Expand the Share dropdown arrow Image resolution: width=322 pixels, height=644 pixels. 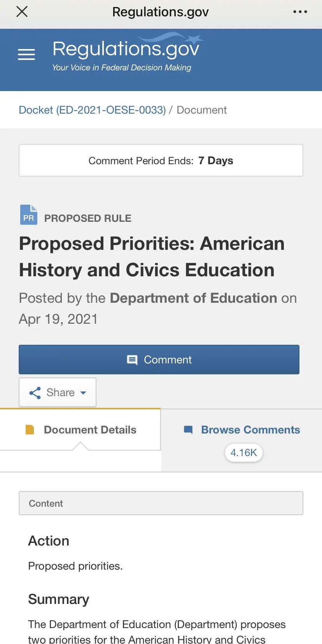[83, 393]
